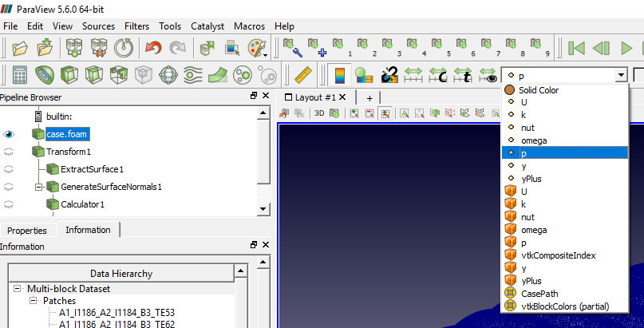
Task: Click the Disconnect from server icon
Action: pyautogui.click(x=99, y=49)
